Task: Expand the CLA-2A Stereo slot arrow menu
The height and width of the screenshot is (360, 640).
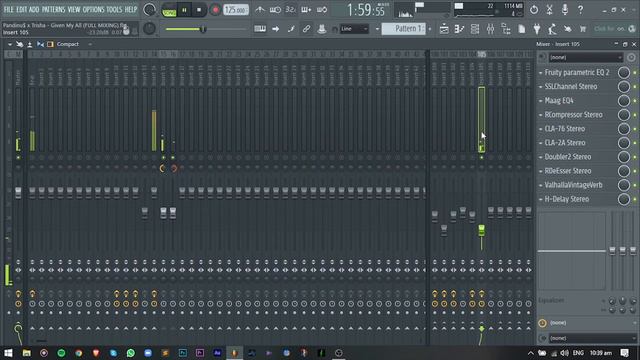Action: (x=541, y=143)
